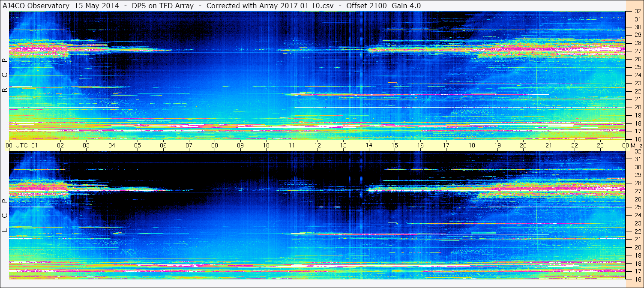The image size is (644, 288).
Task: Click the 22 MHz tick label in the RCP panel
Action: coord(638,91)
